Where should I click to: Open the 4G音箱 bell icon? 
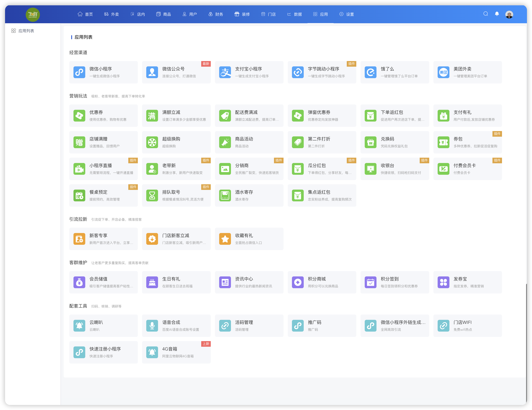click(x=152, y=352)
